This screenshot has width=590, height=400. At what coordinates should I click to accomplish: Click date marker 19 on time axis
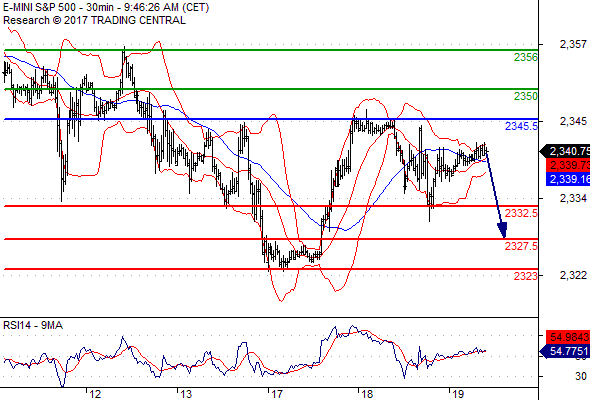click(x=458, y=394)
